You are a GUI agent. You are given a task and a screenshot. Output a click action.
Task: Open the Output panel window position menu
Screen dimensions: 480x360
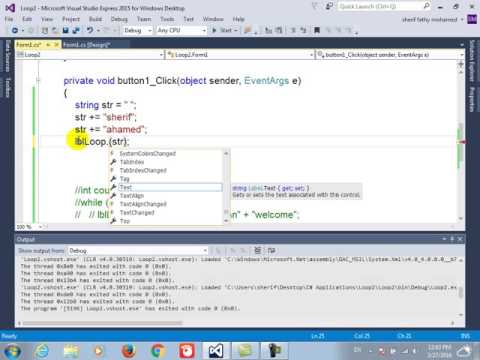click(444, 239)
